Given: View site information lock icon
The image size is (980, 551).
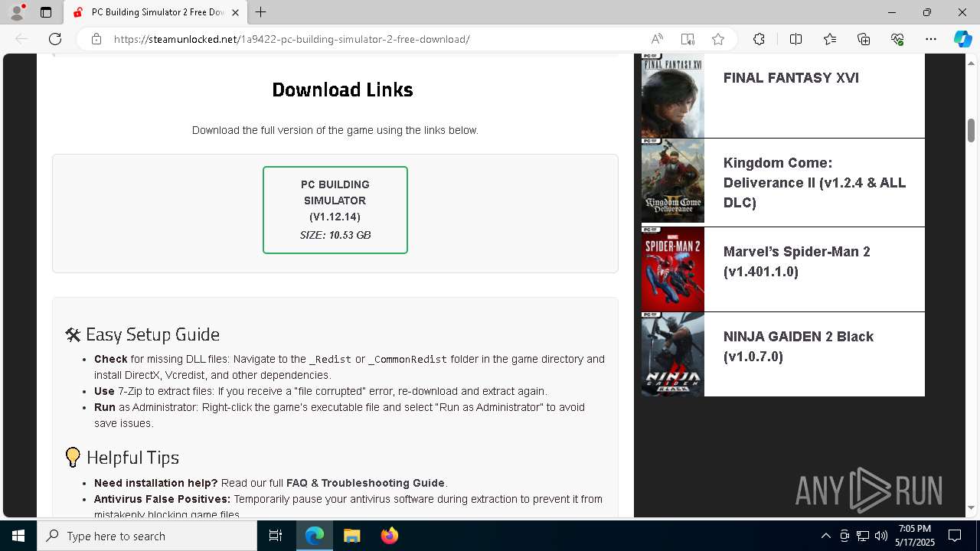Looking at the screenshot, I should click(96, 39).
